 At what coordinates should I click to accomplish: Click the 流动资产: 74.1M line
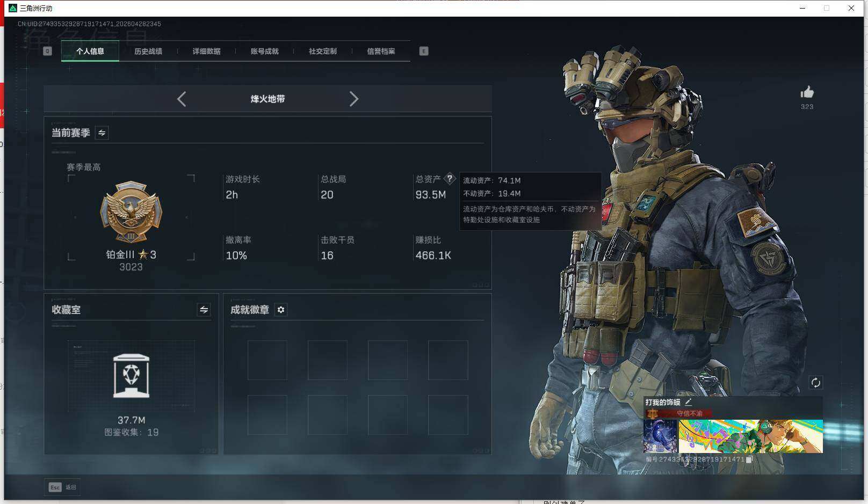coord(492,180)
